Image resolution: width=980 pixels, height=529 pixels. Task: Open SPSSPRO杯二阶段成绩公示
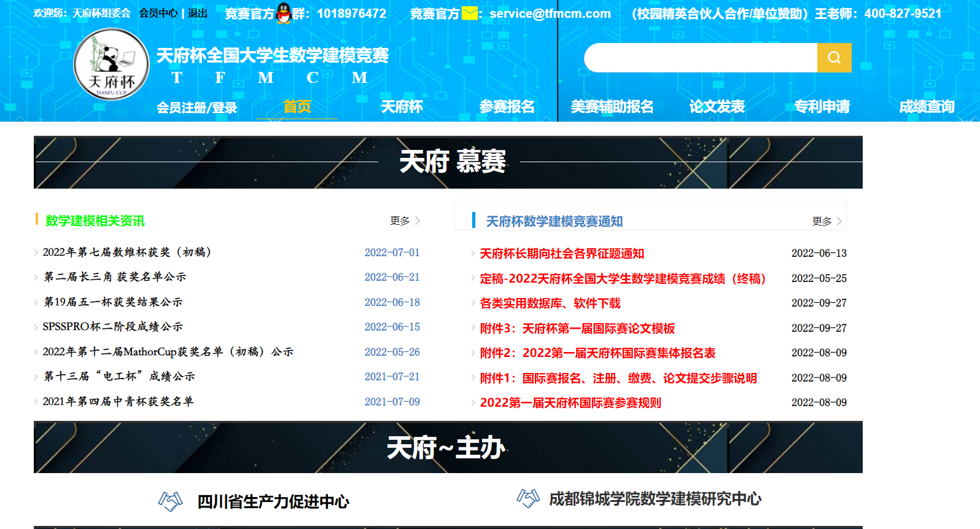click(113, 327)
